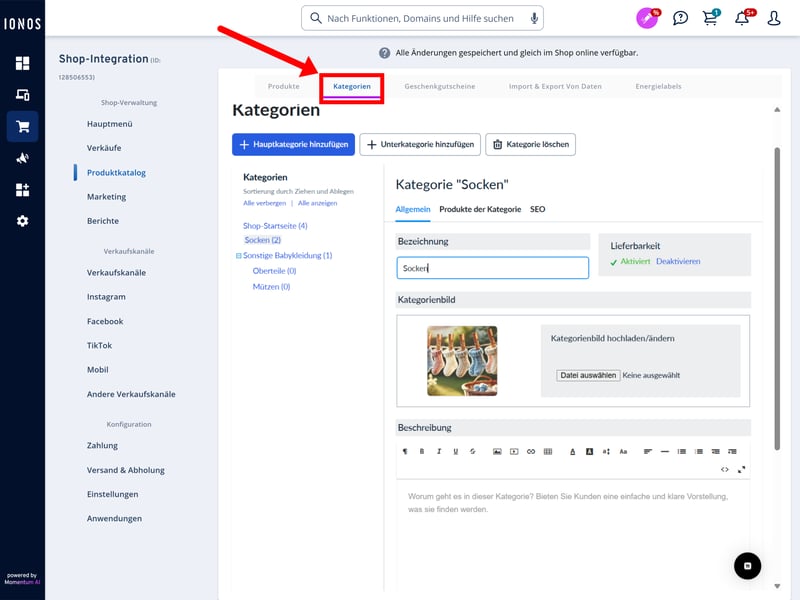Click the Alle anzeigen link
The height and width of the screenshot is (600, 800).
(x=317, y=203)
